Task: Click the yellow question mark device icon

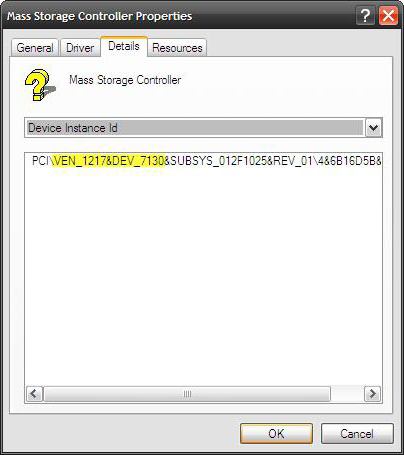Action: click(x=40, y=85)
